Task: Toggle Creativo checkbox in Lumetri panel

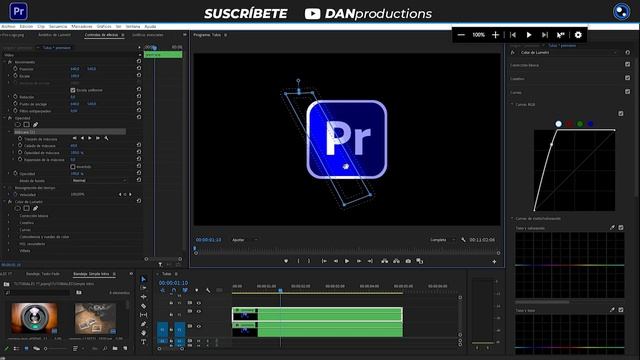Action: (x=628, y=78)
